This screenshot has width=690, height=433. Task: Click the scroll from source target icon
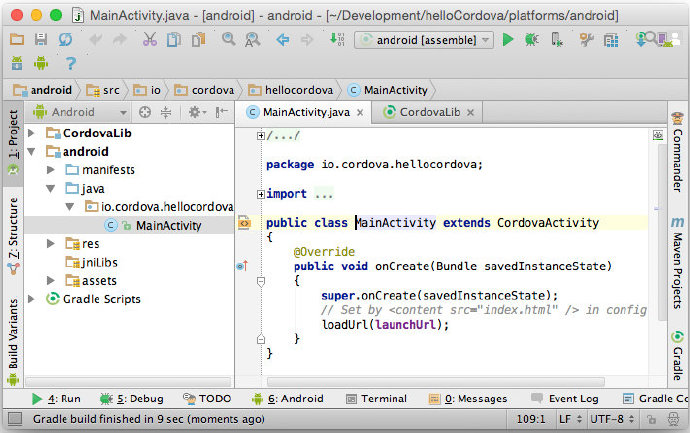click(x=145, y=112)
